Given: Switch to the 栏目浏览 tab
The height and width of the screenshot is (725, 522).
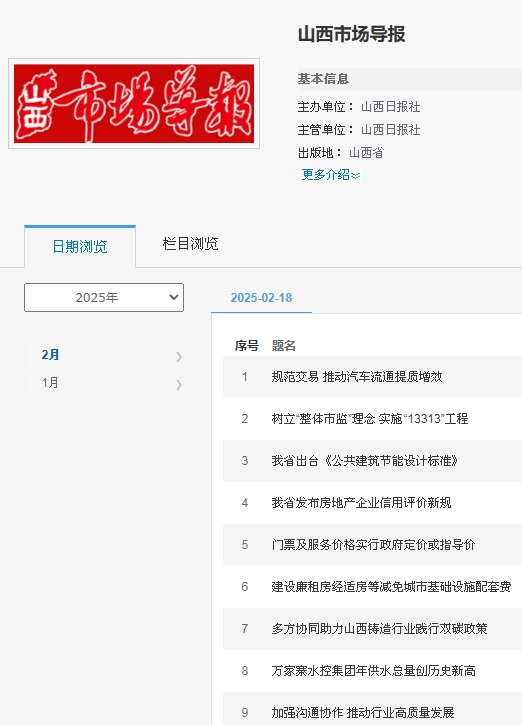Looking at the screenshot, I should click(190, 244).
